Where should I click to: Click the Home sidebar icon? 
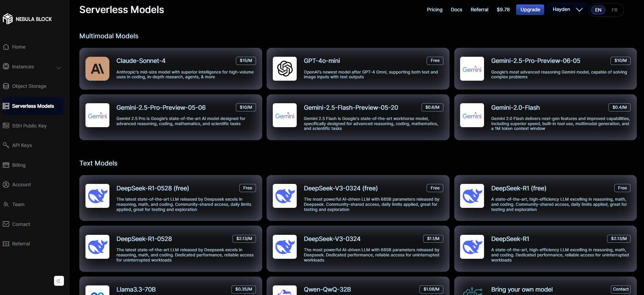pos(6,47)
